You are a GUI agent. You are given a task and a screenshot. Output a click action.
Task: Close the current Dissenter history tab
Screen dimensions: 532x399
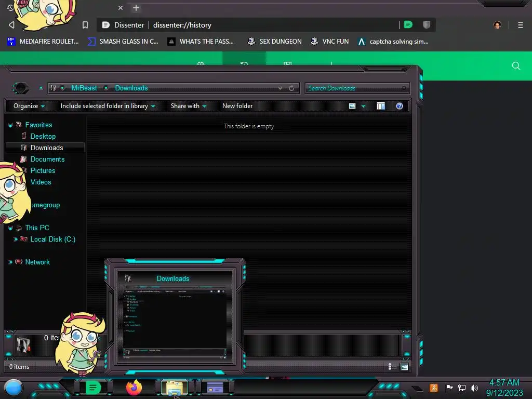click(x=121, y=8)
